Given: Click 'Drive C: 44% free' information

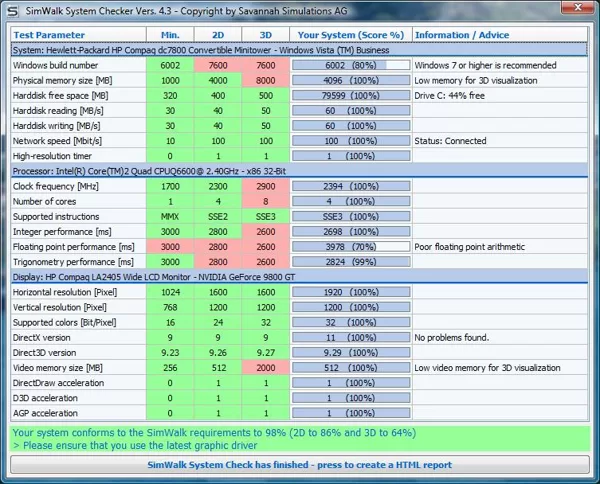Looking at the screenshot, I should pos(450,96).
